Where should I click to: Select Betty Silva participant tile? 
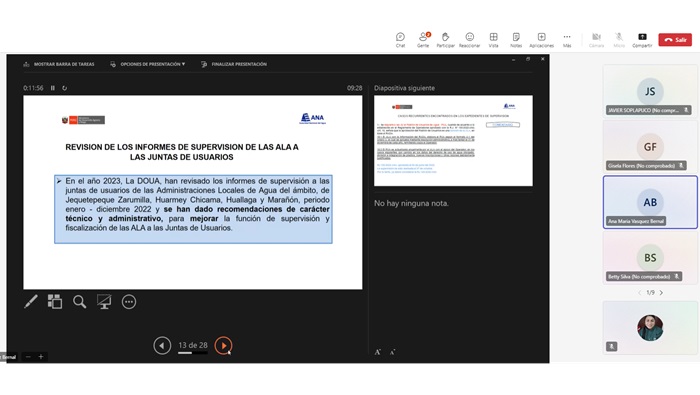[x=650, y=258]
